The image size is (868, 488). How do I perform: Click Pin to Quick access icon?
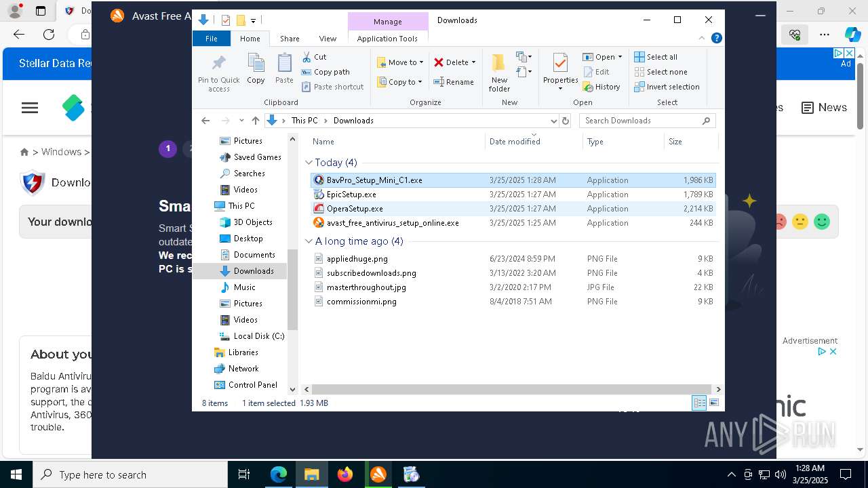tap(218, 73)
